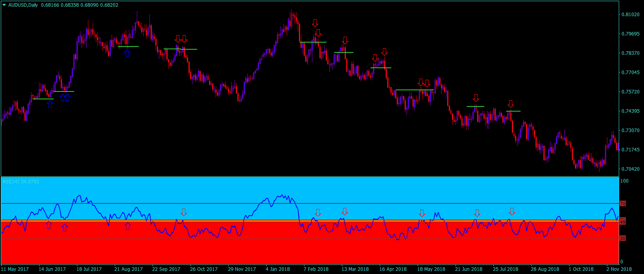Select the OHLC values 0.68166 0.68358 0.68090 0.68202
This screenshot has height=274, width=644.
(x=79, y=5)
